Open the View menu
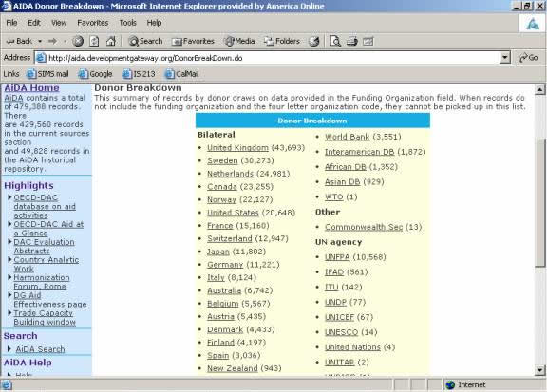 point(59,23)
